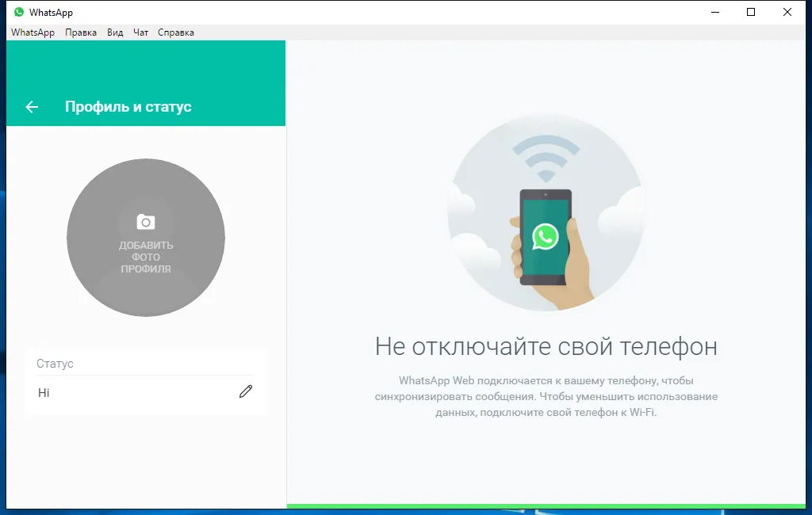Screen dimensions: 812x515
Task: Click 'Не отключайте свой телефон' heading
Action: click(x=546, y=346)
